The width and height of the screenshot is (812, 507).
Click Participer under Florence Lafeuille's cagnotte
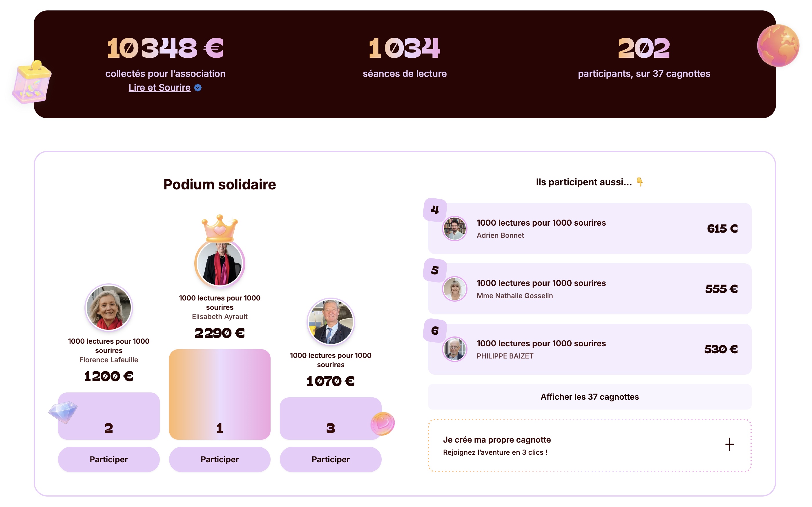109,459
